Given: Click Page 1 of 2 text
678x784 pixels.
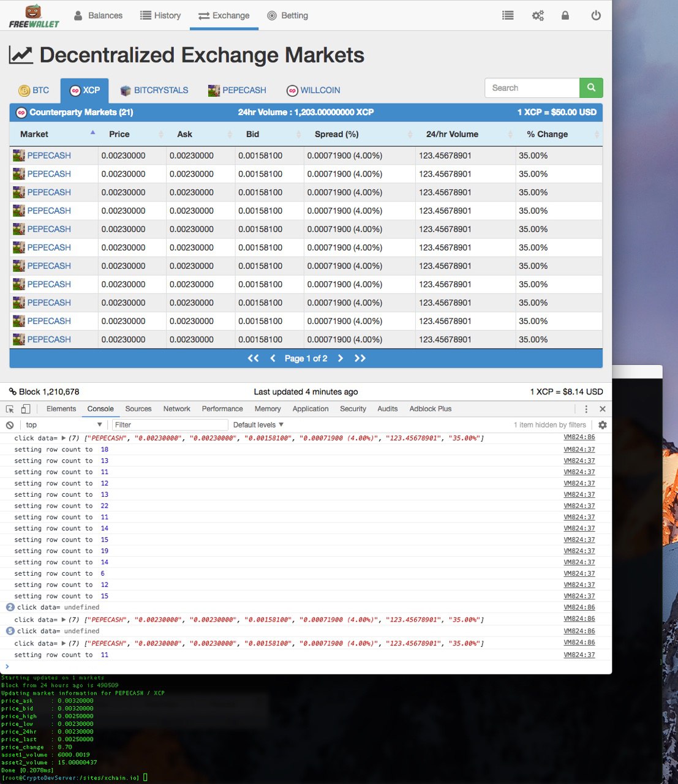Looking at the screenshot, I should click(306, 358).
